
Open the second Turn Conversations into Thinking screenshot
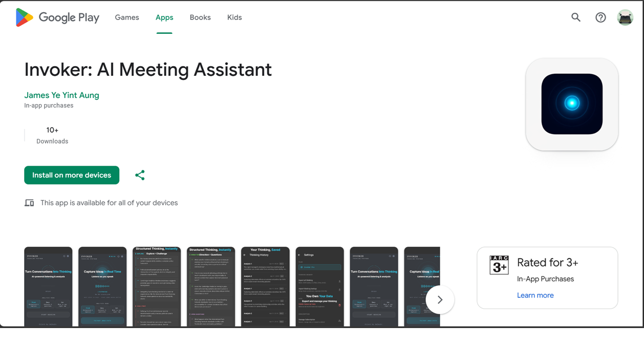pos(374,287)
